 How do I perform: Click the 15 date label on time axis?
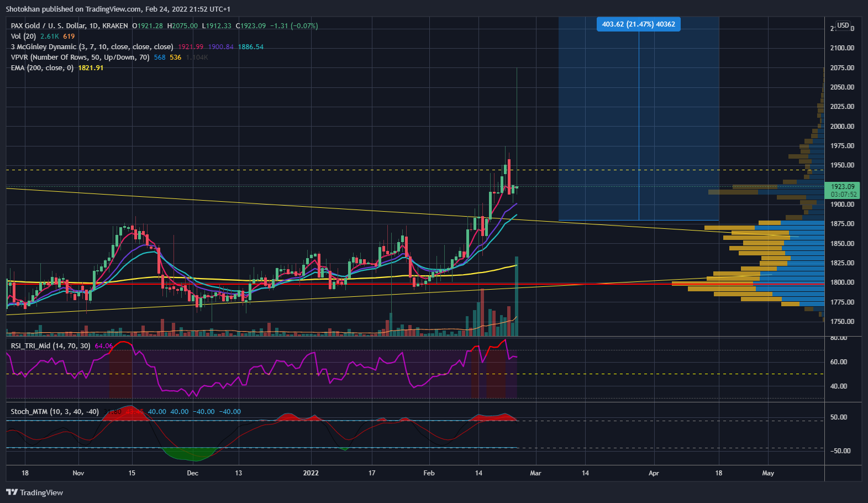point(131,473)
